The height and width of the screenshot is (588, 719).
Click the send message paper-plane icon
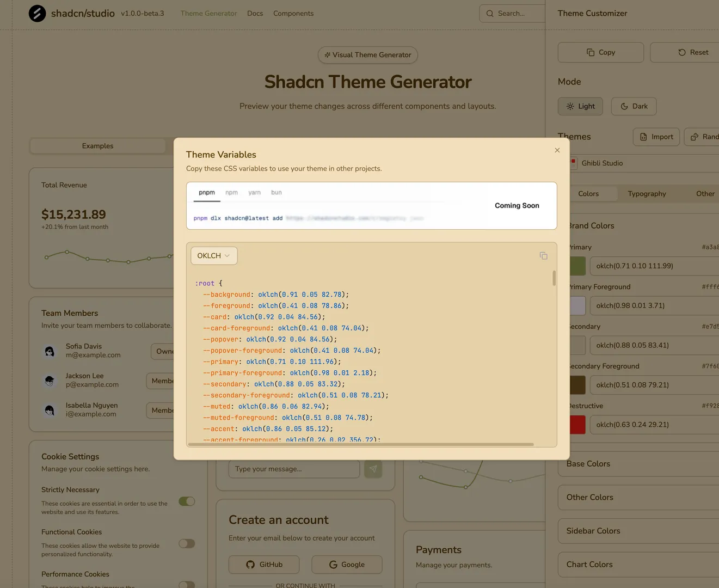pos(373,469)
